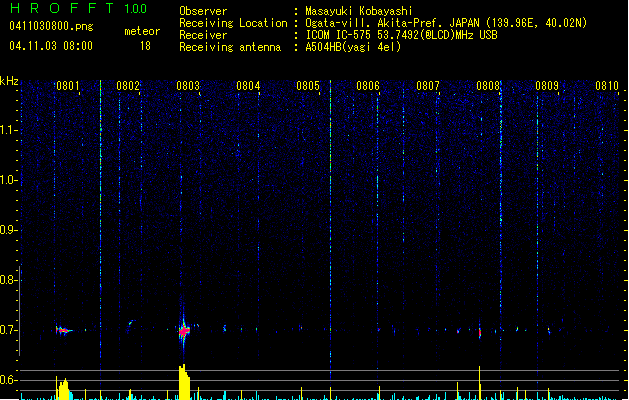Click the 'Receiving Location' label
The image size is (629, 400).
click(x=233, y=23)
